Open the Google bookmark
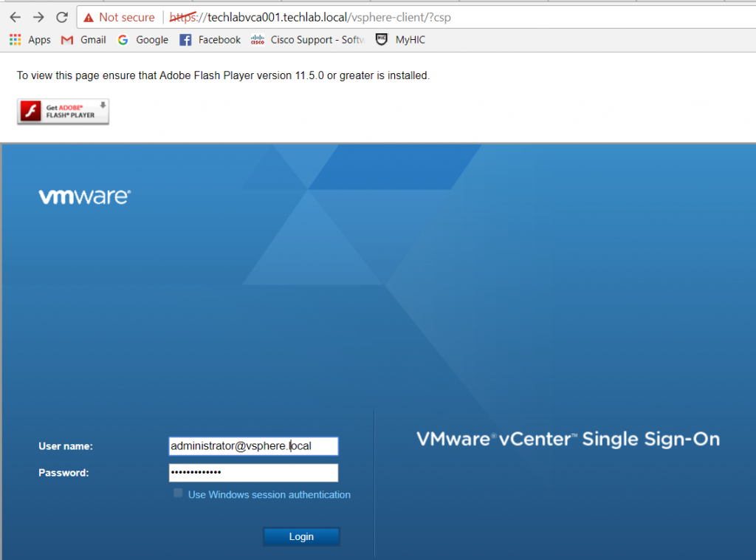 [142, 40]
